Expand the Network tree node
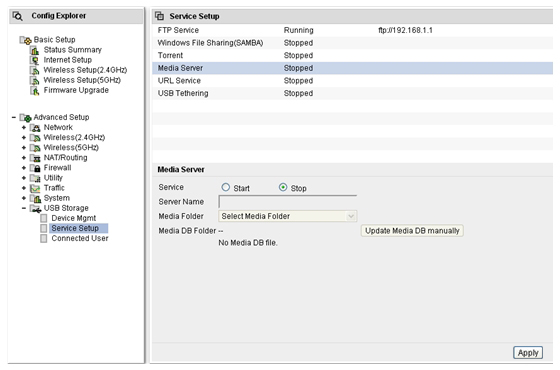The image size is (560, 370). [24, 128]
